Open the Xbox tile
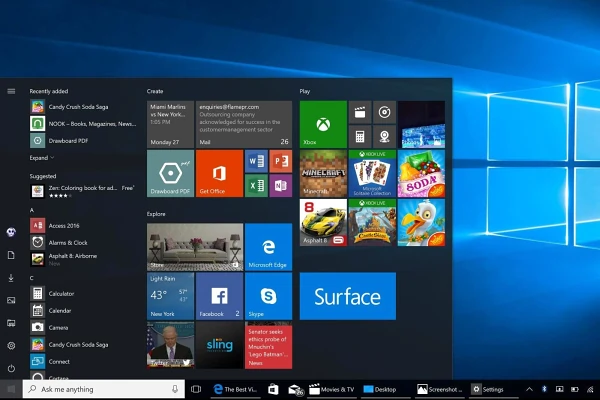This screenshot has width=600, height=400. [x=323, y=124]
